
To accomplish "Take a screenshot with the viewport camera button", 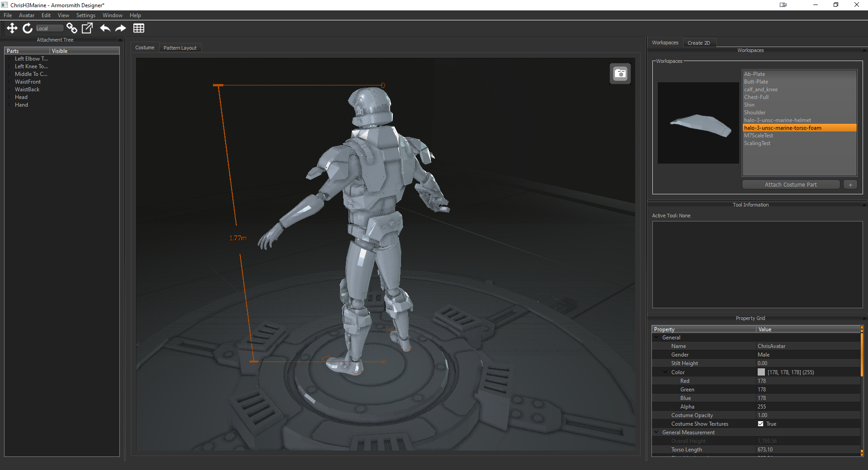I will coord(620,74).
